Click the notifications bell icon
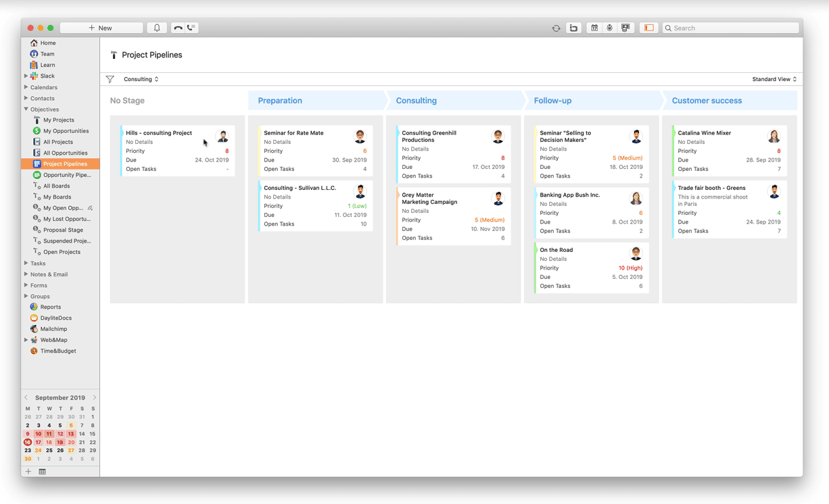The height and width of the screenshot is (504, 829). coord(157,28)
